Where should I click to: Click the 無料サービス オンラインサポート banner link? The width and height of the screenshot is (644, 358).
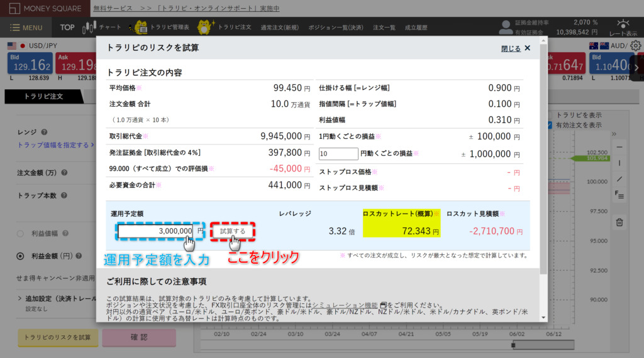(x=186, y=8)
